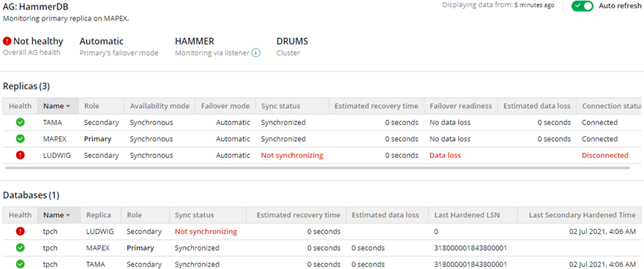Click the Role column header in Replicas
This screenshot has height=269, width=644.
(x=102, y=106)
